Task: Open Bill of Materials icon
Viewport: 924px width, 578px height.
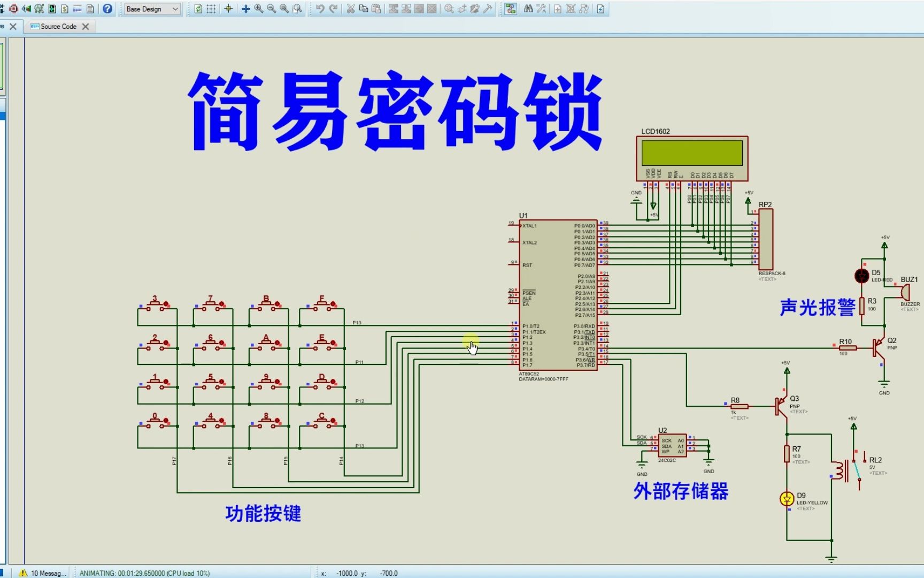Action: click(65, 9)
